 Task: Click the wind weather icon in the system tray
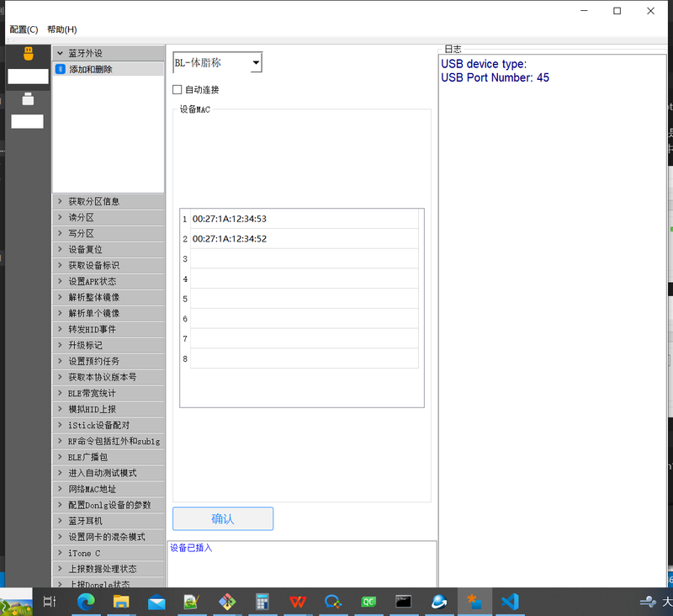[x=648, y=602]
